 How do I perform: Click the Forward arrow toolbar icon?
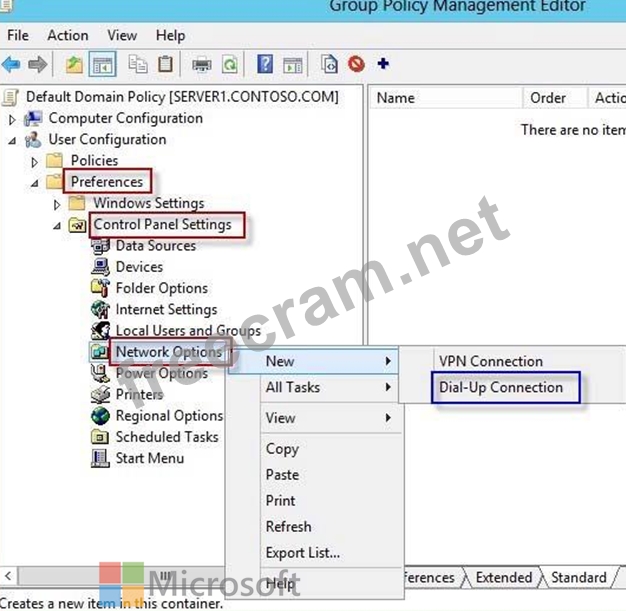pyautogui.click(x=38, y=64)
